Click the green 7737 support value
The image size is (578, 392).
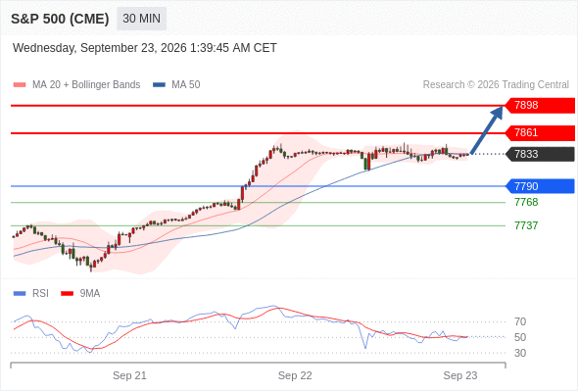(526, 225)
